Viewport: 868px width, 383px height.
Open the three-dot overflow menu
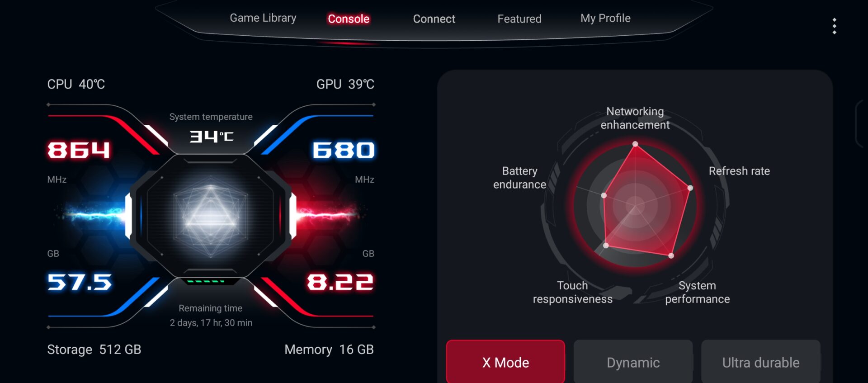pyautogui.click(x=834, y=26)
